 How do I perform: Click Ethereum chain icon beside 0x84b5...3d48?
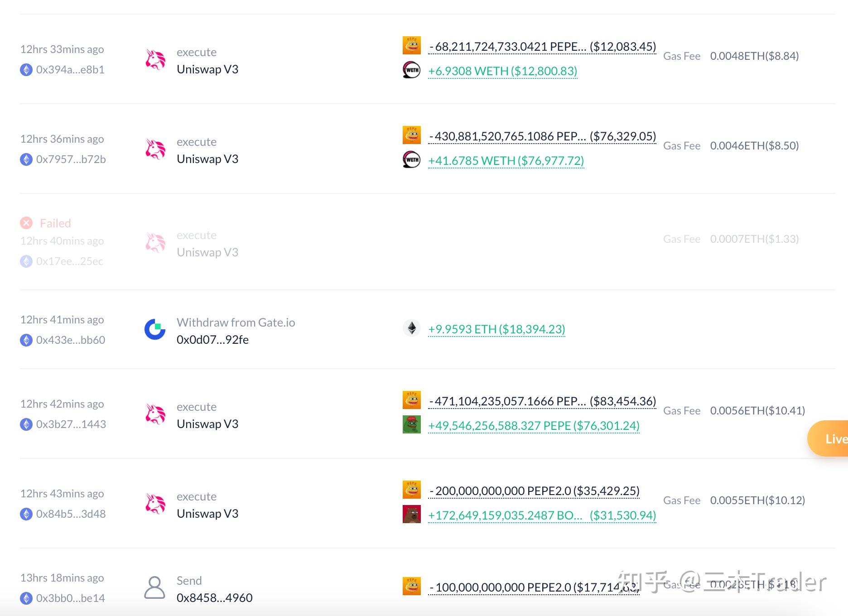click(x=26, y=514)
